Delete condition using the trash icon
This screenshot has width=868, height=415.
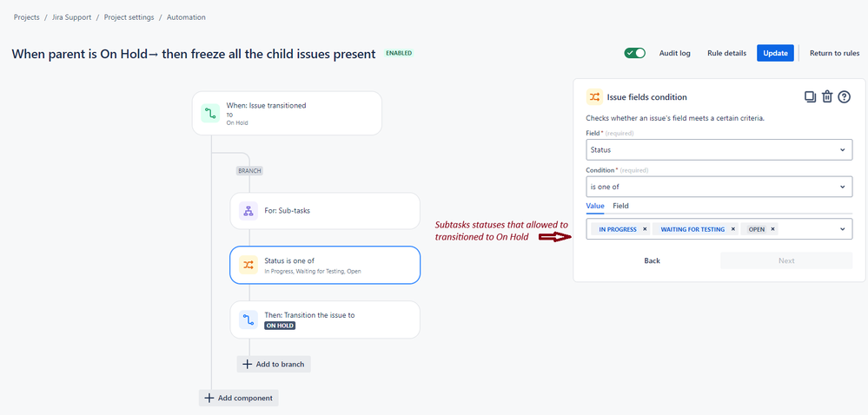click(827, 97)
